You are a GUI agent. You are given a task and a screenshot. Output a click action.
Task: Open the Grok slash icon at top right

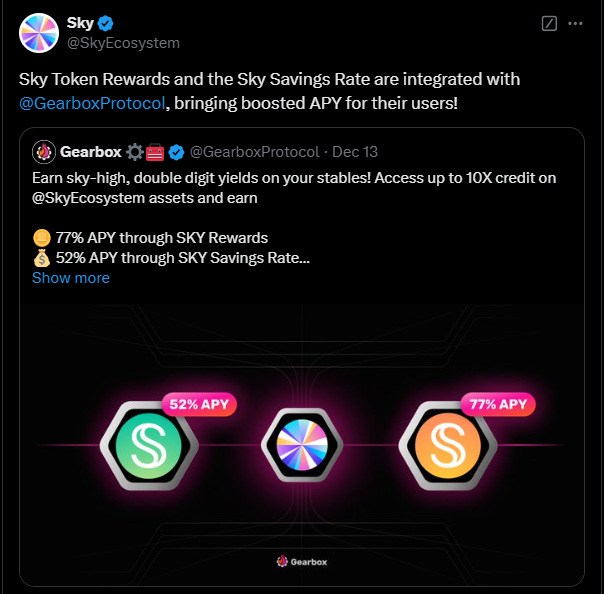pos(549,23)
